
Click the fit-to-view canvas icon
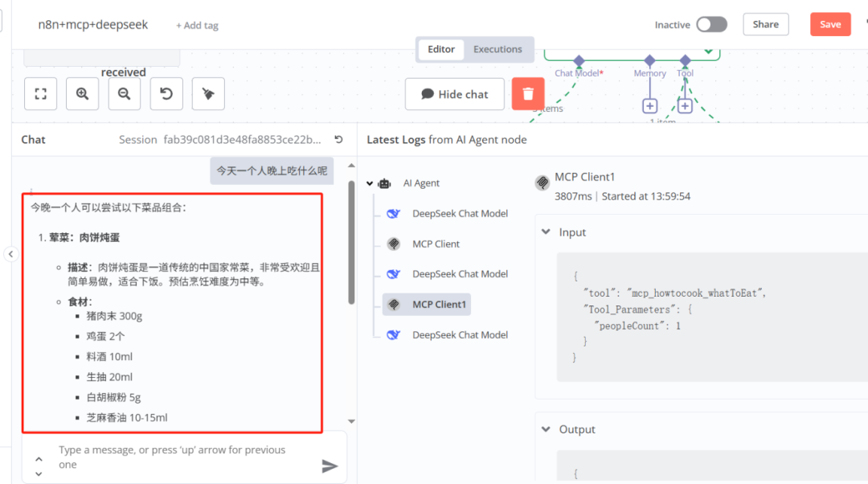[x=40, y=93]
